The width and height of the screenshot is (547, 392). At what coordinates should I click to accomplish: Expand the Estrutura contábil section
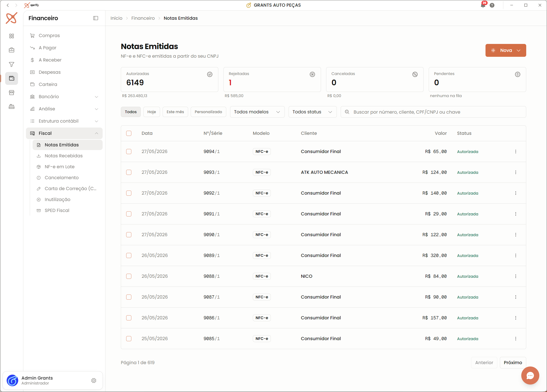(x=64, y=121)
